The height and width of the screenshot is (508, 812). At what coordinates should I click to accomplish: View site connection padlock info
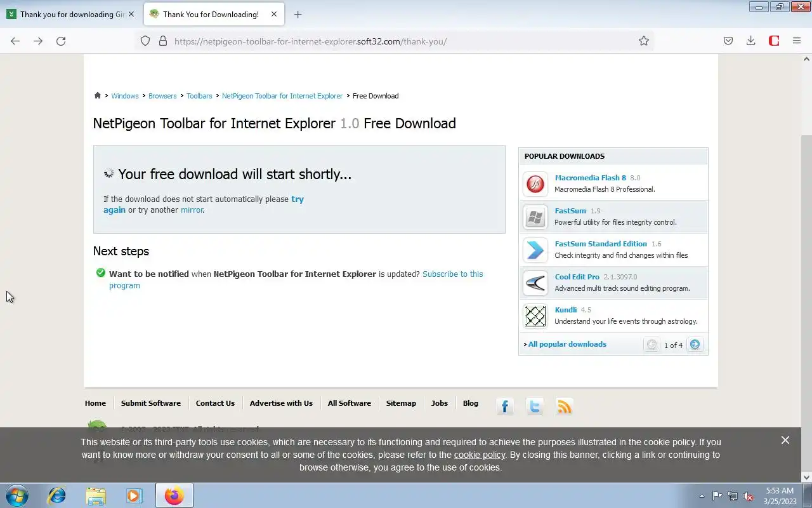tap(163, 41)
